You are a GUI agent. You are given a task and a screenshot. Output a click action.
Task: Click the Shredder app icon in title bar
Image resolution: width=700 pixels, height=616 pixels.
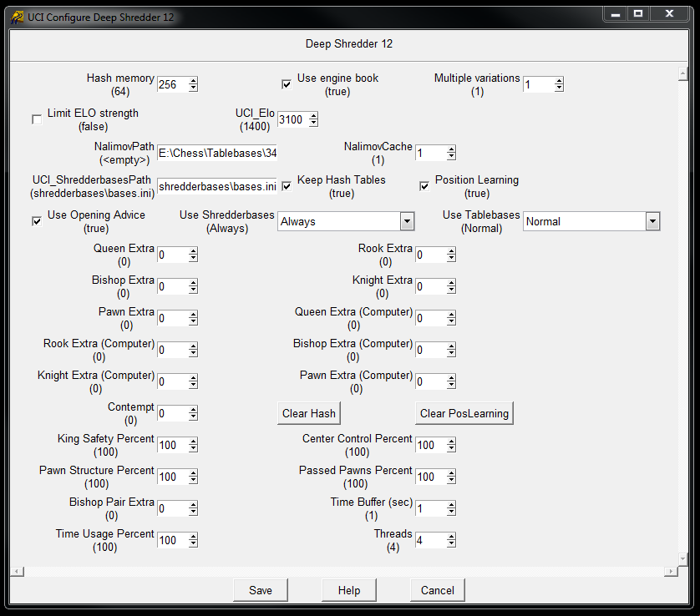pos(17,18)
